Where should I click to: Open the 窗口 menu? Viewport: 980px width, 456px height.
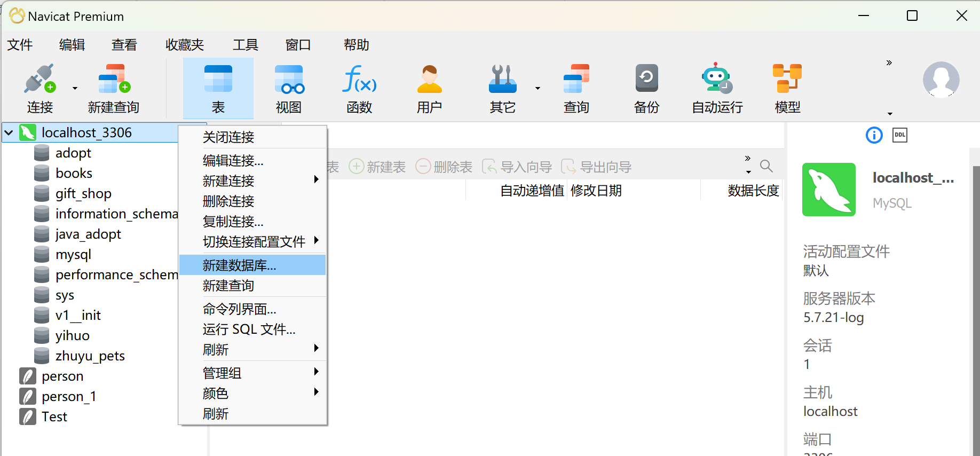(x=298, y=45)
